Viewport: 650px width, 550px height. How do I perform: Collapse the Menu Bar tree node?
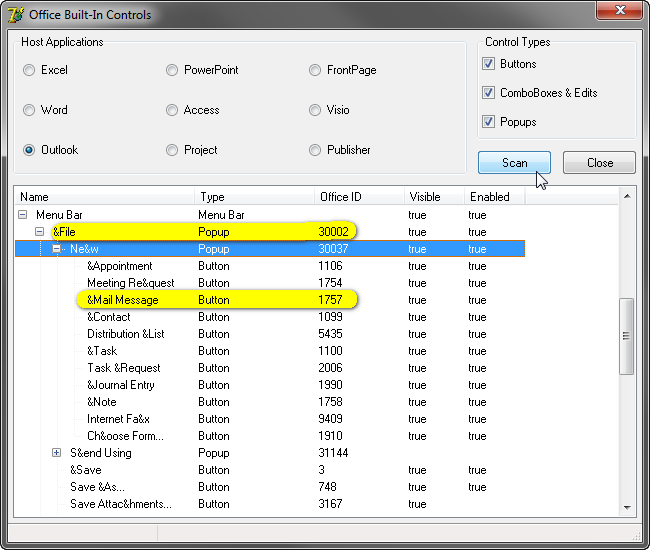click(x=23, y=215)
